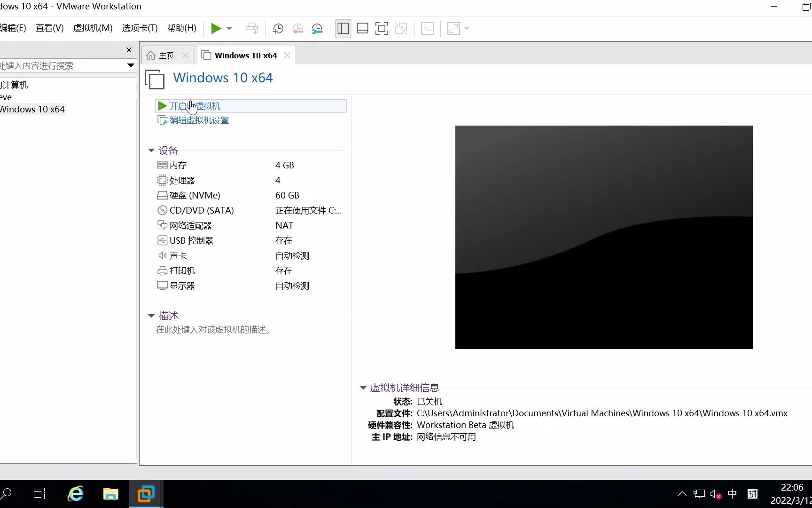
Task: Open Task View from the taskbar
Action: click(39, 493)
